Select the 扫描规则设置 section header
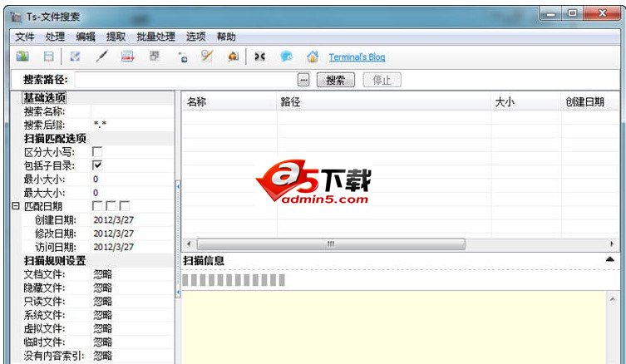 pos(55,261)
